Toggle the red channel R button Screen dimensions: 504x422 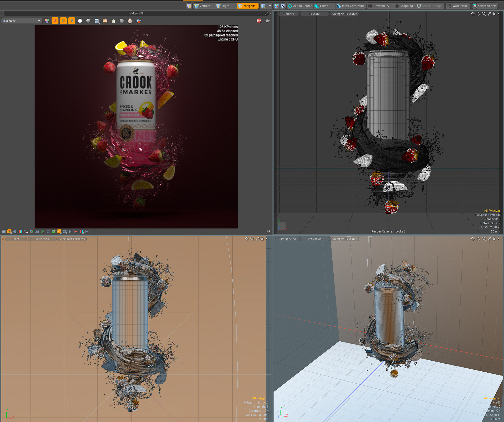pos(55,21)
